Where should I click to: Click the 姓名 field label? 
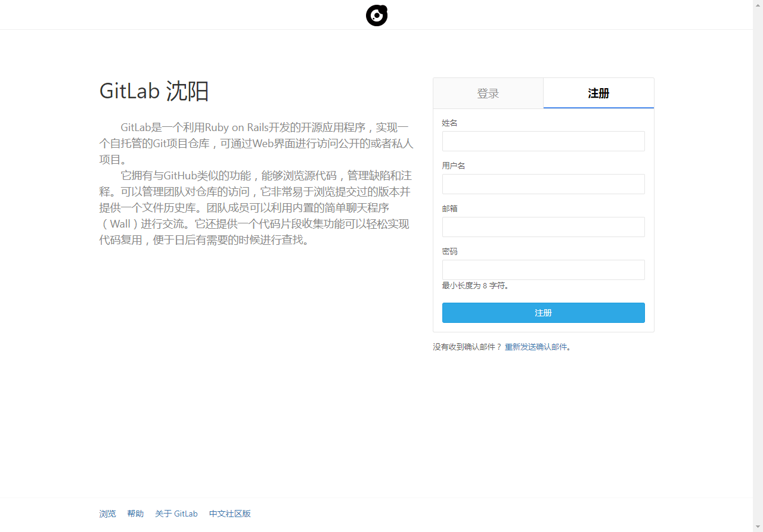(449, 123)
